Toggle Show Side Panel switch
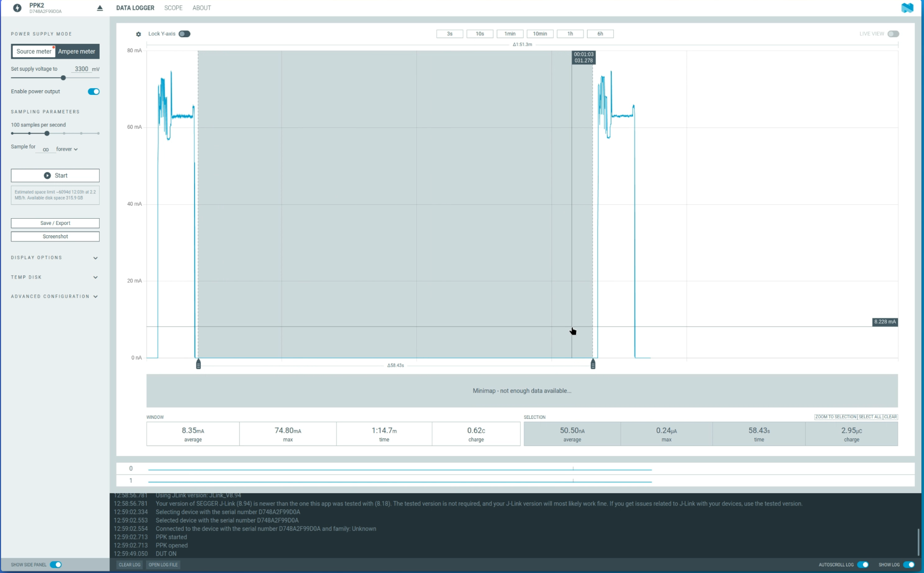 56,565
